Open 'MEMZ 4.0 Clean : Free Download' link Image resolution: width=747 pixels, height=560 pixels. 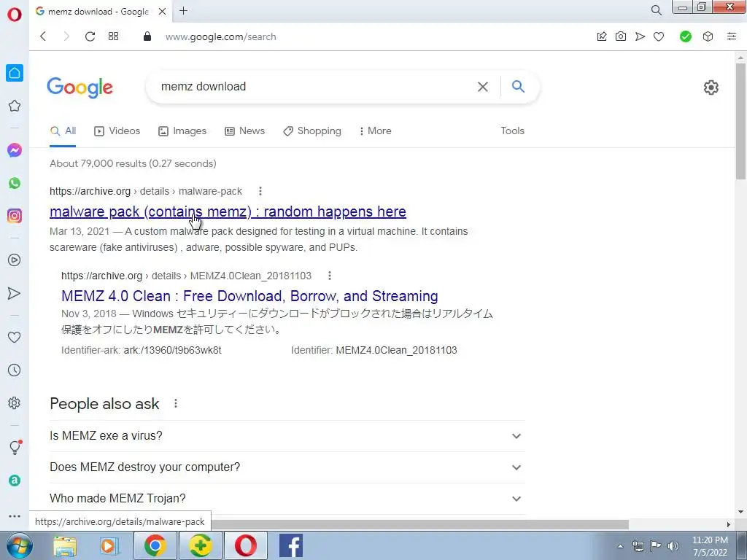point(249,296)
